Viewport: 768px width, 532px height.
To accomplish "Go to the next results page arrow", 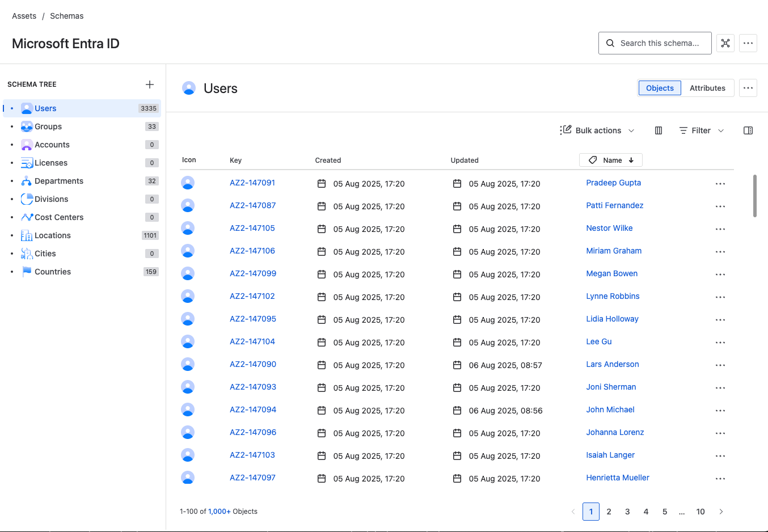I will 721,512.
